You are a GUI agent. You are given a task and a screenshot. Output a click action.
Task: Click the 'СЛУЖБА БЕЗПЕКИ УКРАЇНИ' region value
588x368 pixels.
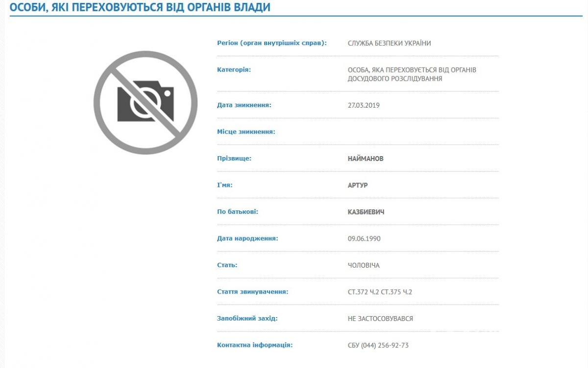point(389,43)
